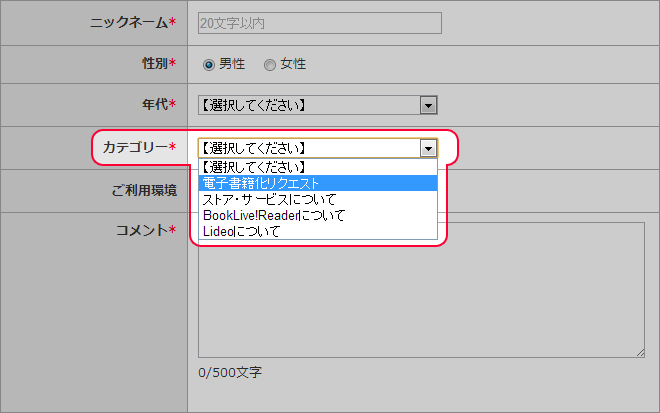Image resolution: width=660 pixels, height=413 pixels.
Task: Click the カテゴリー select box field
Action: (318, 148)
